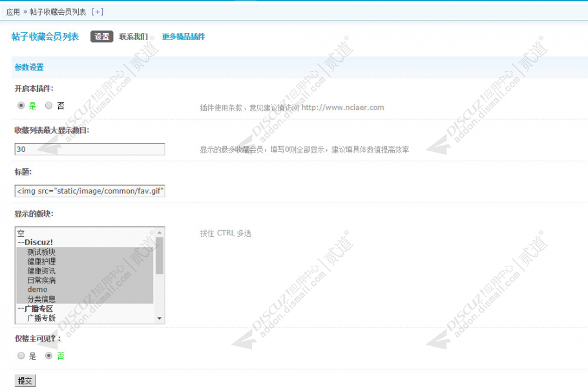The width and height of the screenshot is (588, 392).
Task: Select the 设置 tab
Action: (101, 36)
